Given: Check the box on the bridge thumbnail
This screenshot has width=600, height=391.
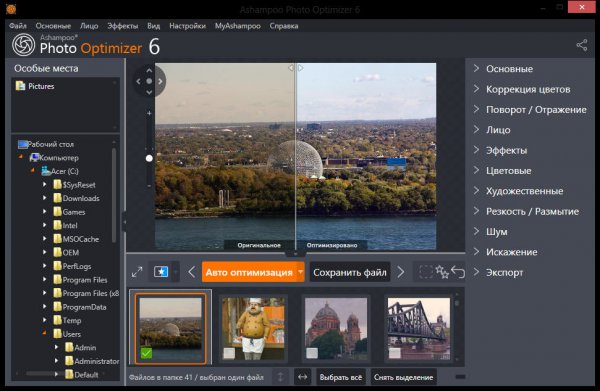Looking at the screenshot, I should click(x=395, y=353).
